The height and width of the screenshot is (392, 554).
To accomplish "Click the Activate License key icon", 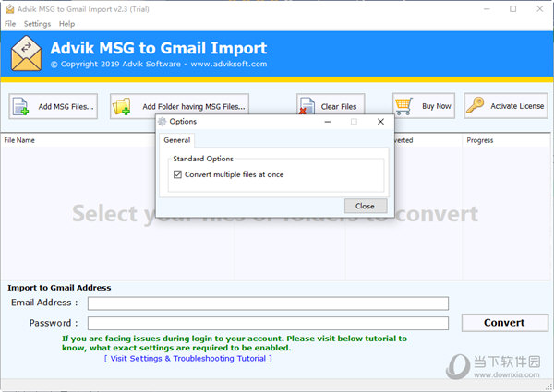I will (475, 105).
